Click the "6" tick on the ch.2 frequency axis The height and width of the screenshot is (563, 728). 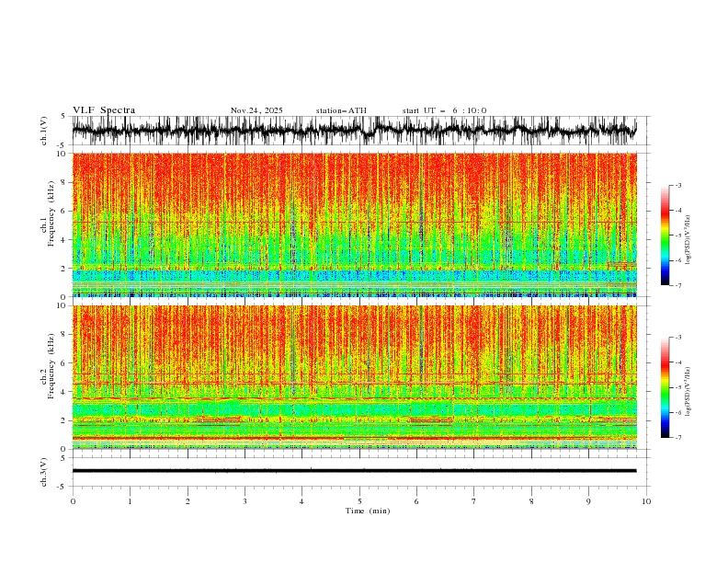pyautogui.click(x=64, y=363)
